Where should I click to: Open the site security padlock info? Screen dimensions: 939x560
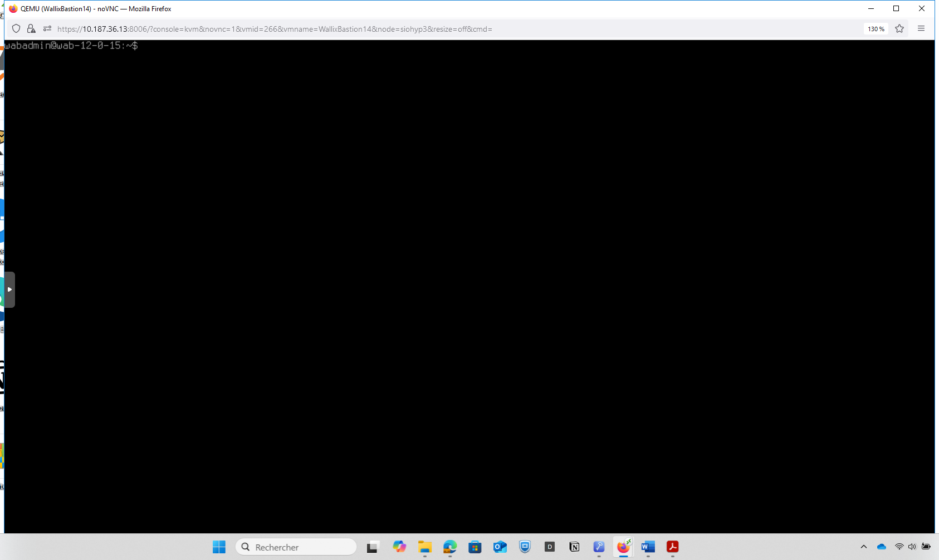point(31,29)
